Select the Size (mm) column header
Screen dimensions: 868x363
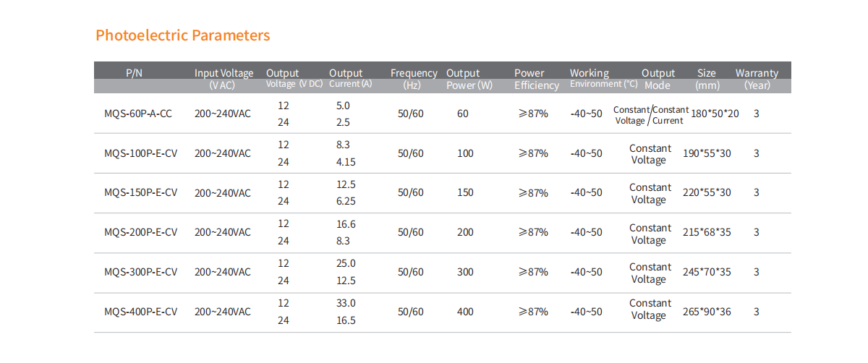click(706, 78)
